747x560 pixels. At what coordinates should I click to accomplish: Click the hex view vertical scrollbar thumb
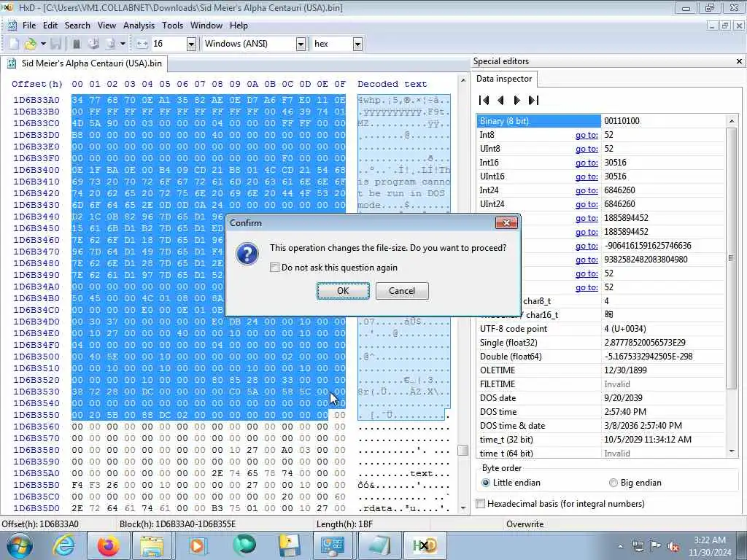coord(462,450)
